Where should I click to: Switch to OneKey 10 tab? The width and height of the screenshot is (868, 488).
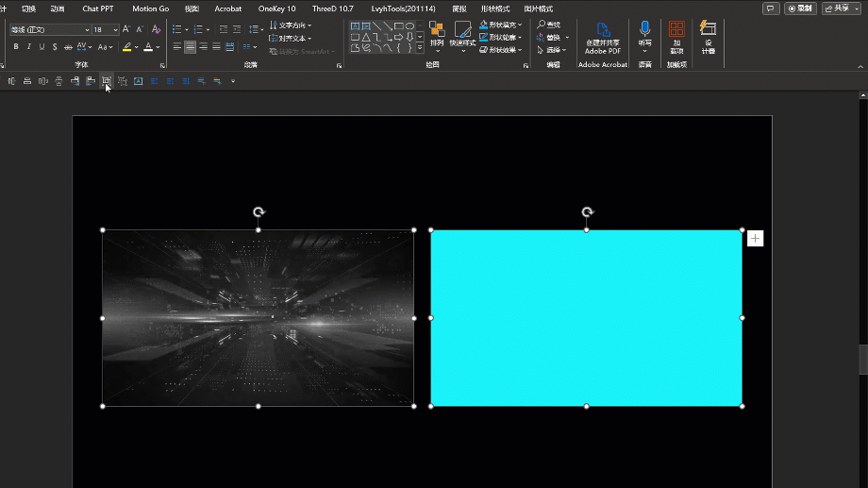[276, 8]
